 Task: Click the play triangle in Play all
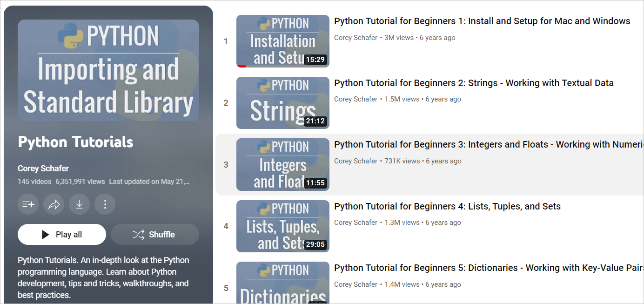46,235
